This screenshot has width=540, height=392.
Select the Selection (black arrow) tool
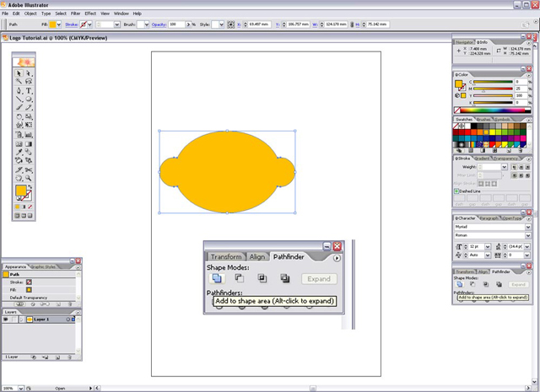pyautogui.click(x=19, y=73)
